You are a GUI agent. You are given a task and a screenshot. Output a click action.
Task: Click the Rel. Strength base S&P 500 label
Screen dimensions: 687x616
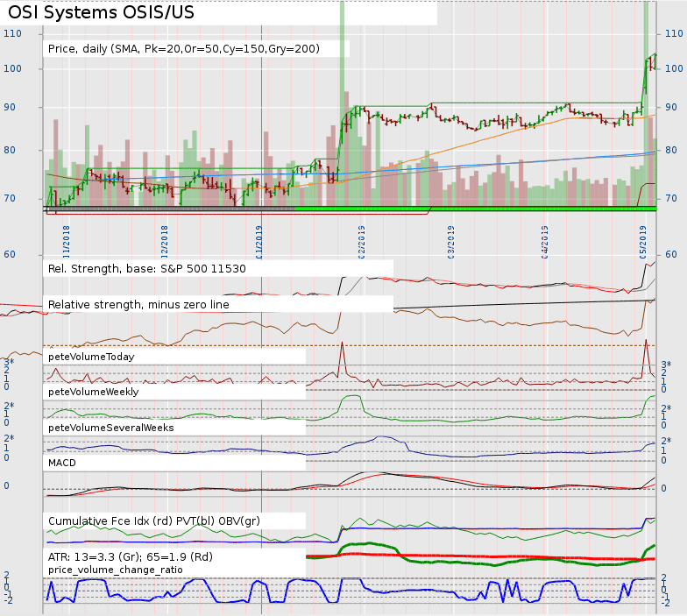147,268
